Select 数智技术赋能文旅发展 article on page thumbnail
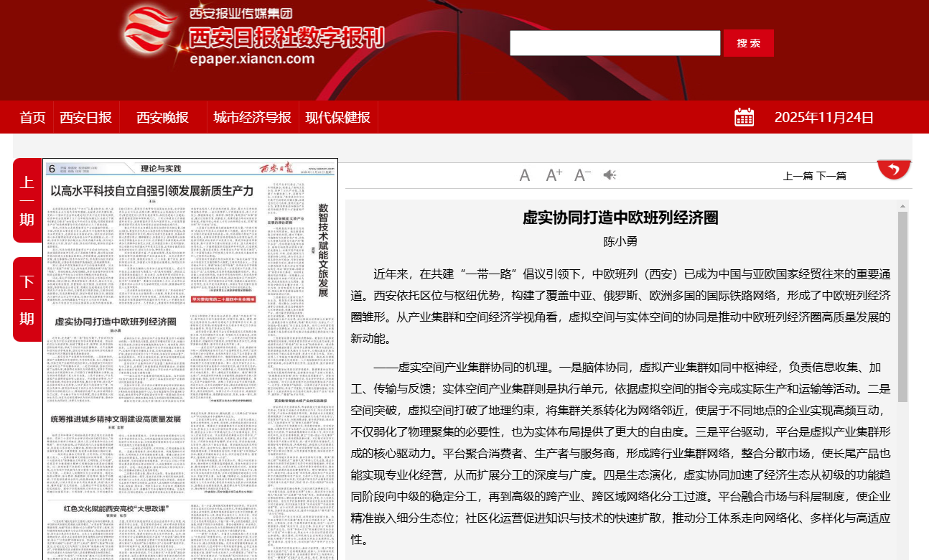The image size is (929, 560). click(323, 249)
